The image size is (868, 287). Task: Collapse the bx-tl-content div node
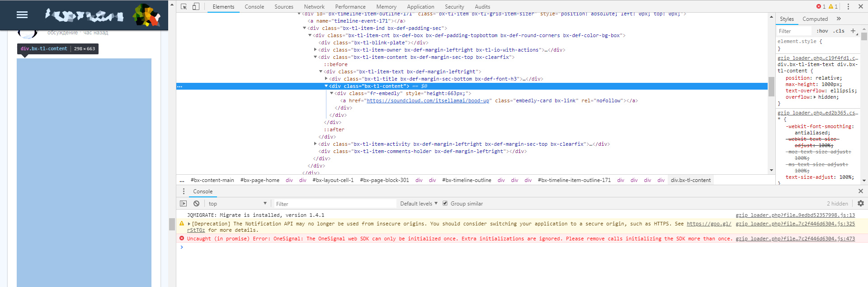pyautogui.click(x=326, y=86)
